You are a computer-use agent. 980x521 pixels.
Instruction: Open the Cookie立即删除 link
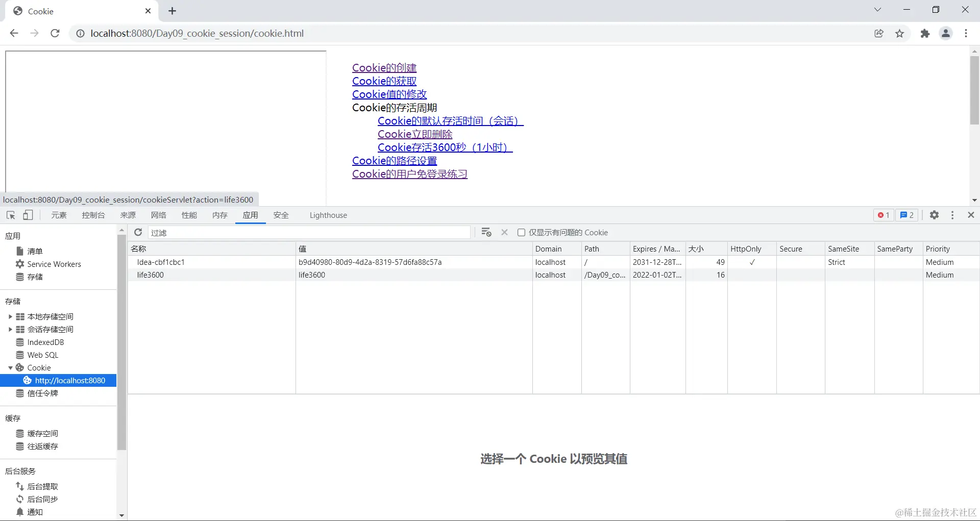[415, 134]
